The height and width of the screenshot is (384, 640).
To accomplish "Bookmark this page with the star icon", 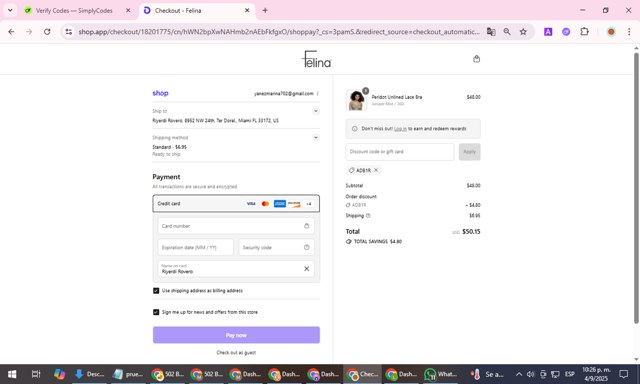I will pos(523,31).
